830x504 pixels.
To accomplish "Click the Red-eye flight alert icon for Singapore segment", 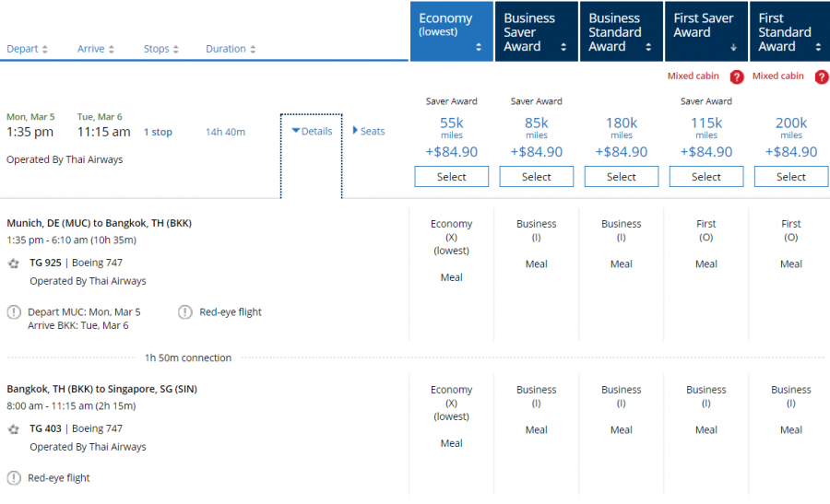I will coord(14,478).
